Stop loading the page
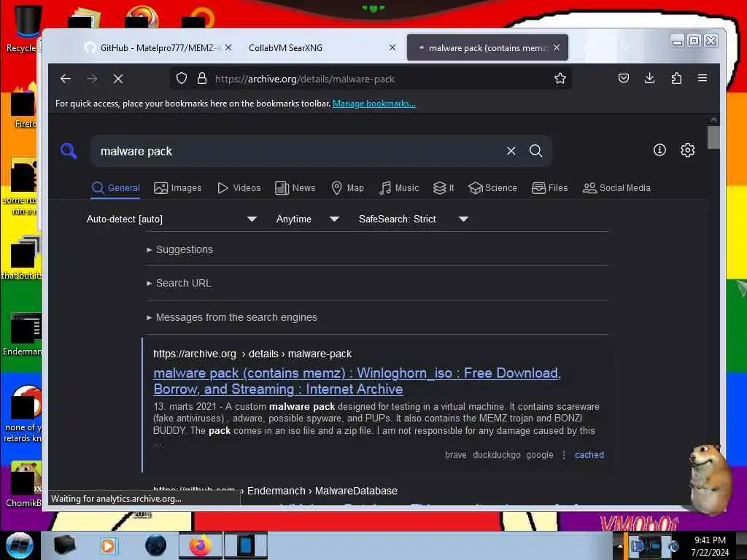 (x=118, y=79)
